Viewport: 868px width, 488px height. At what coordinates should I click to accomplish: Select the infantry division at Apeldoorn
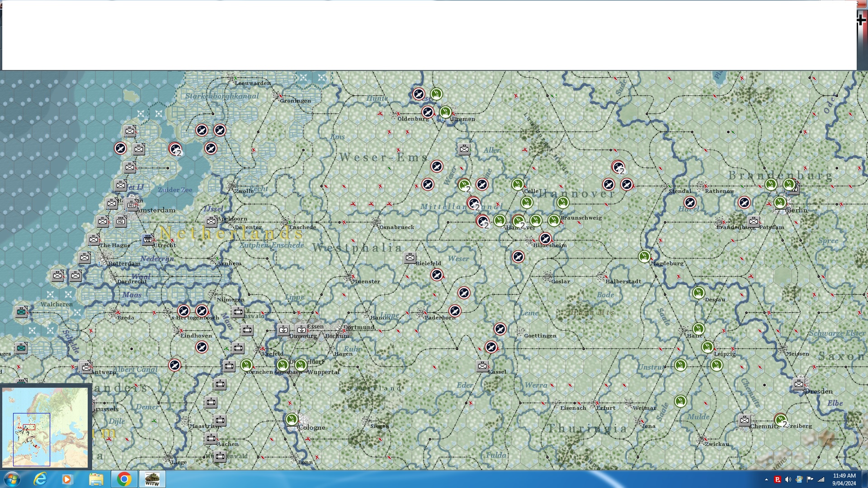pyautogui.click(x=211, y=221)
